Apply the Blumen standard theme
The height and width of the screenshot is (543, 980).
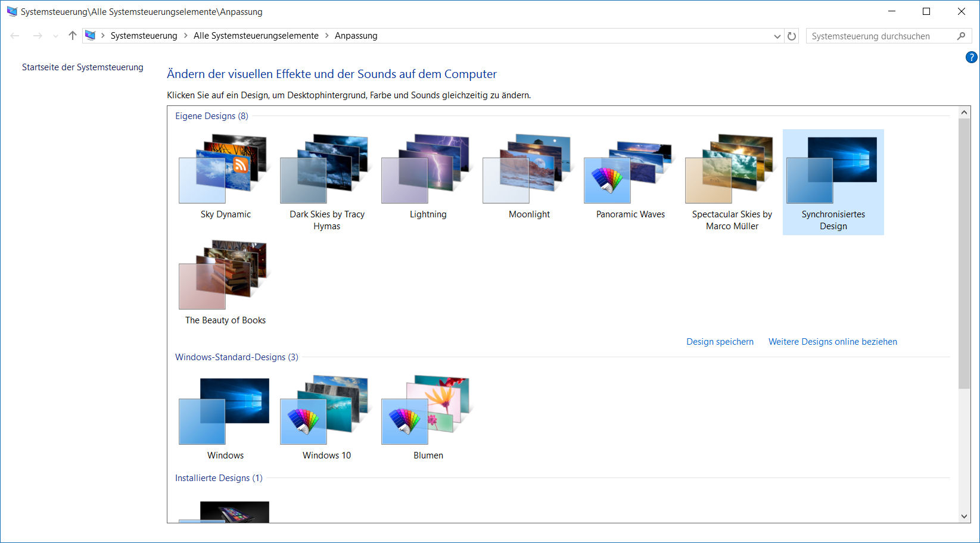click(x=428, y=417)
